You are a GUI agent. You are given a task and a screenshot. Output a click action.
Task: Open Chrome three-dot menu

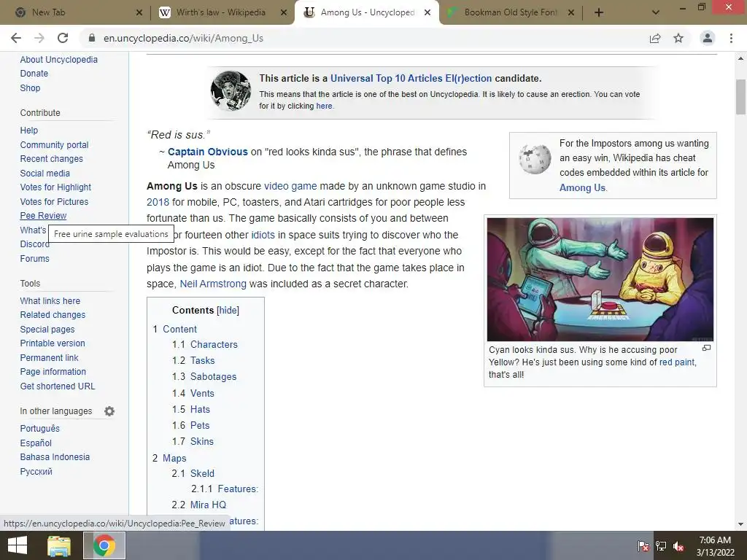pyautogui.click(x=731, y=38)
